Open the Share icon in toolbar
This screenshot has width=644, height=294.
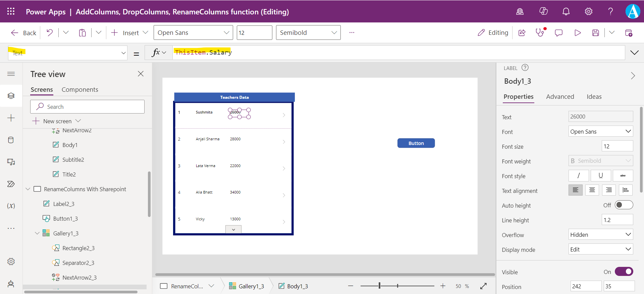(x=522, y=32)
